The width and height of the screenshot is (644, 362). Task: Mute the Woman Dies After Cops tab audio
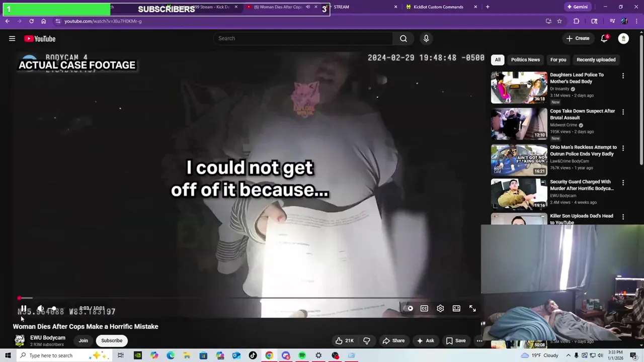[307, 7]
